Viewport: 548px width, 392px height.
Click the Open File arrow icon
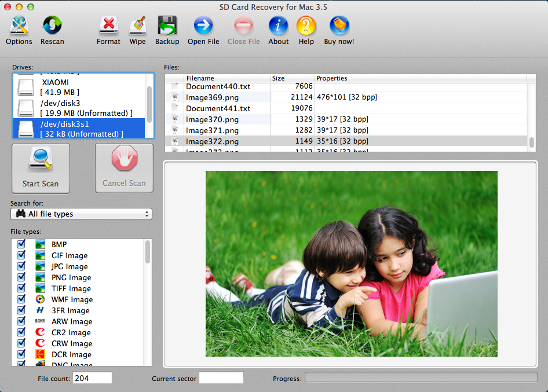(x=203, y=26)
